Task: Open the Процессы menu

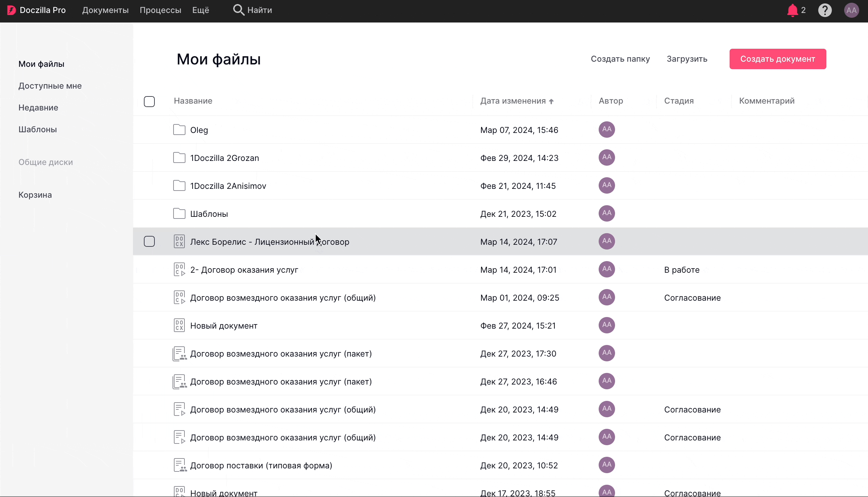Action: 160,10
